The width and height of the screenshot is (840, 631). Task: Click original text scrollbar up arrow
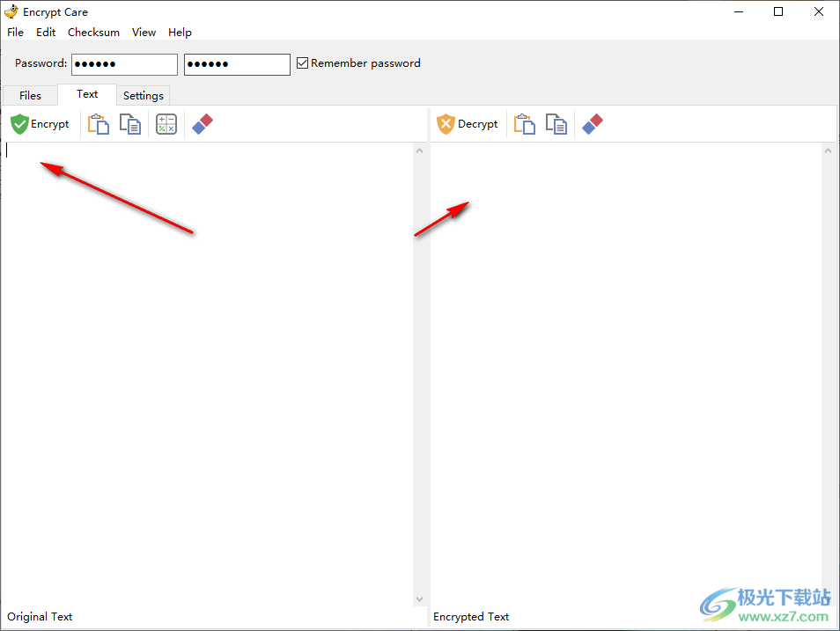pyautogui.click(x=419, y=150)
